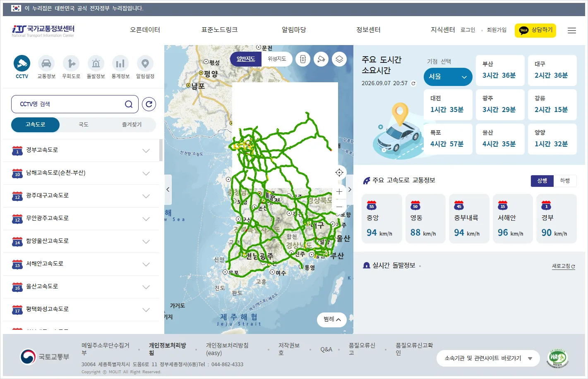The height and width of the screenshot is (379, 588).
Task: Select the 국도 tab
Action: pyautogui.click(x=84, y=125)
